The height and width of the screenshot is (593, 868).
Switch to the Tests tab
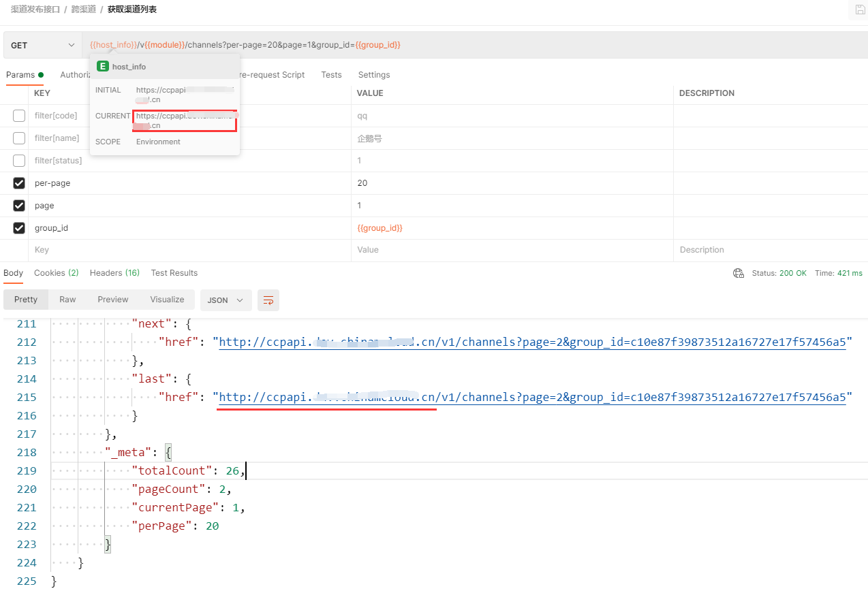[x=331, y=75]
